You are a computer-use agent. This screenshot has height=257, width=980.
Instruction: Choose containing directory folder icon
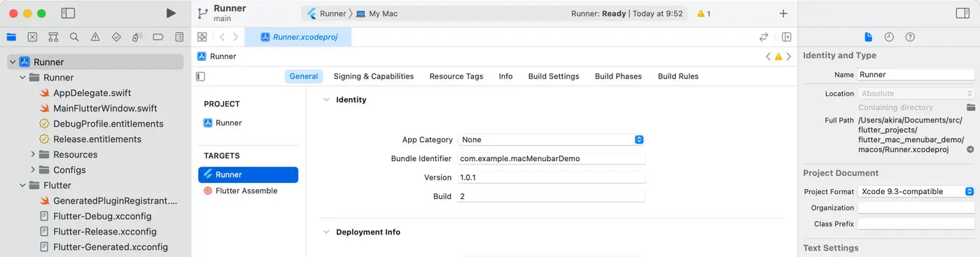[x=971, y=107]
